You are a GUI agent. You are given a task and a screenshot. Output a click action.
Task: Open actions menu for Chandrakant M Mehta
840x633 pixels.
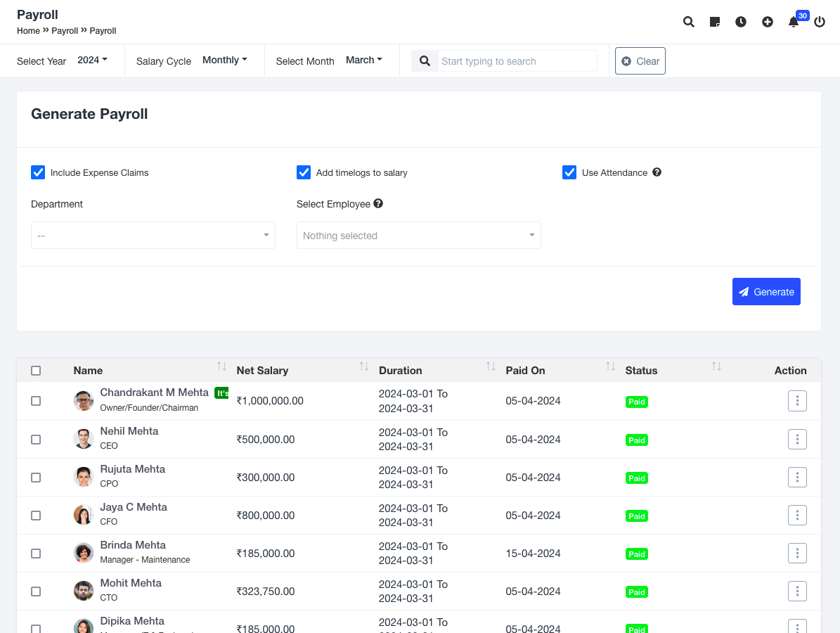coord(797,401)
